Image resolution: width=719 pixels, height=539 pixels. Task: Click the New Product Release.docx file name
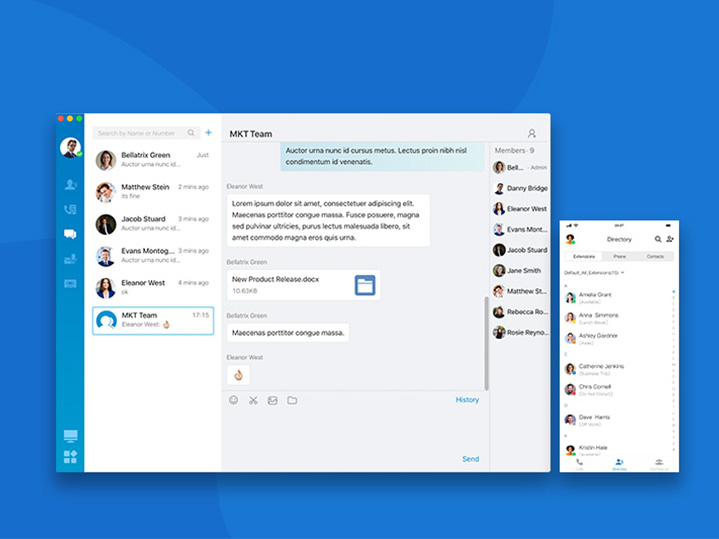click(x=275, y=279)
